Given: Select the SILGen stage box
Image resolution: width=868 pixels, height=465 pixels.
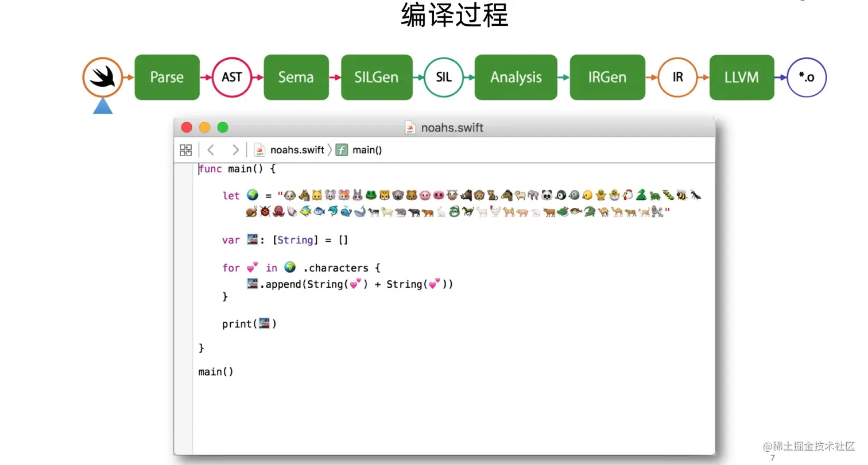Looking at the screenshot, I should (x=377, y=77).
